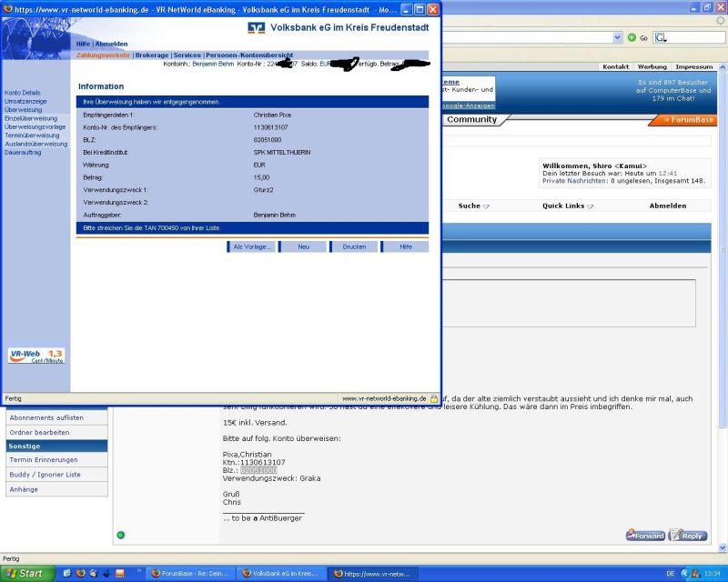Open Auslandsüberweisung in sidebar

(x=35, y=144)
